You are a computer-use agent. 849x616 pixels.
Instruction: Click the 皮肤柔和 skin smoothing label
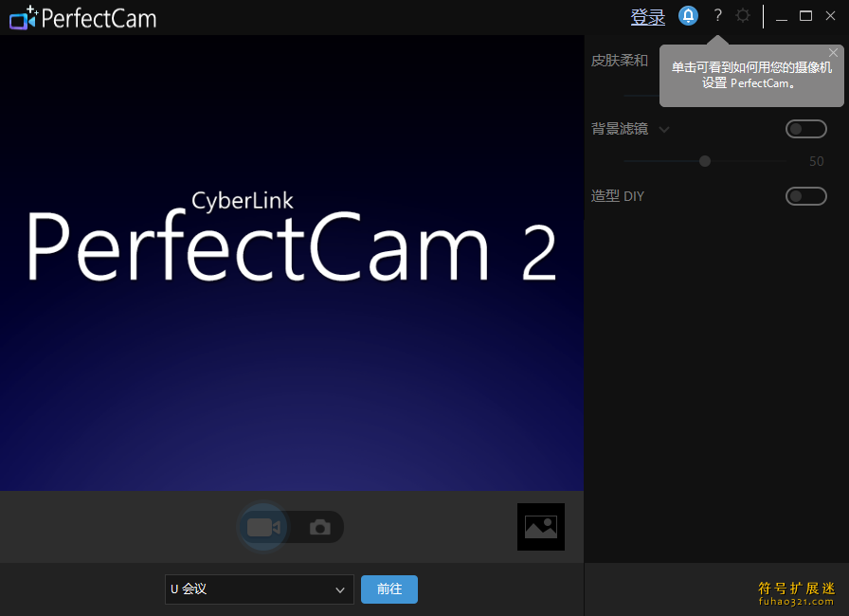[x=620, y=61]
